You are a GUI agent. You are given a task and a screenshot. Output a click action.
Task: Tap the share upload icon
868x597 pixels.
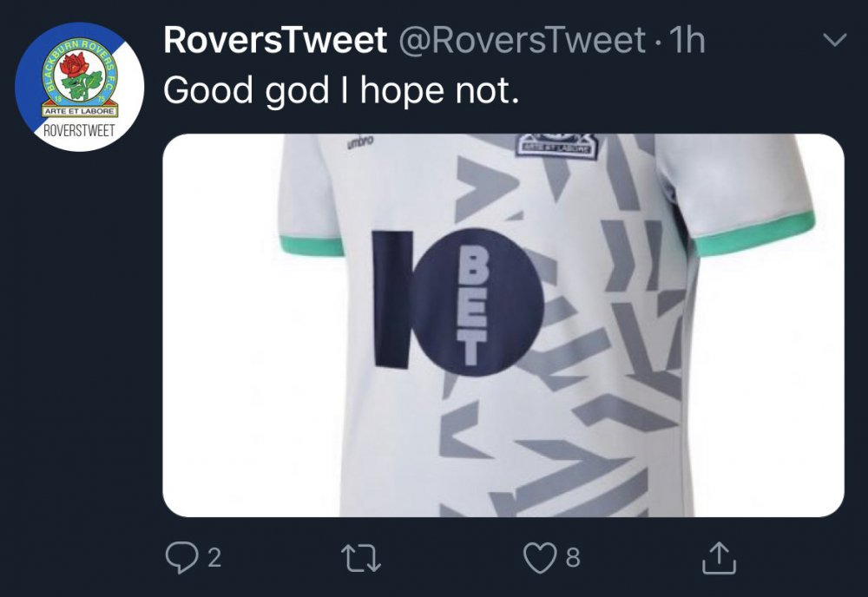tap(718, 556)
